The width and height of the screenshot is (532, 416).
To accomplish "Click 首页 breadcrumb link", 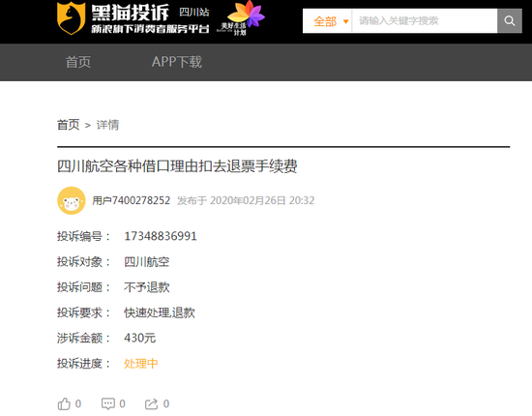I will 69,125.
